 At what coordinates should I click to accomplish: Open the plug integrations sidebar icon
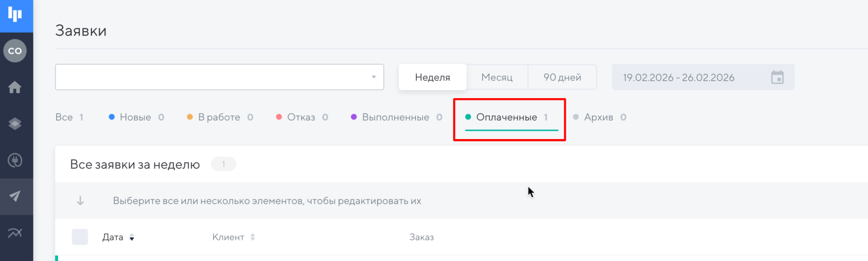point(15,160)
